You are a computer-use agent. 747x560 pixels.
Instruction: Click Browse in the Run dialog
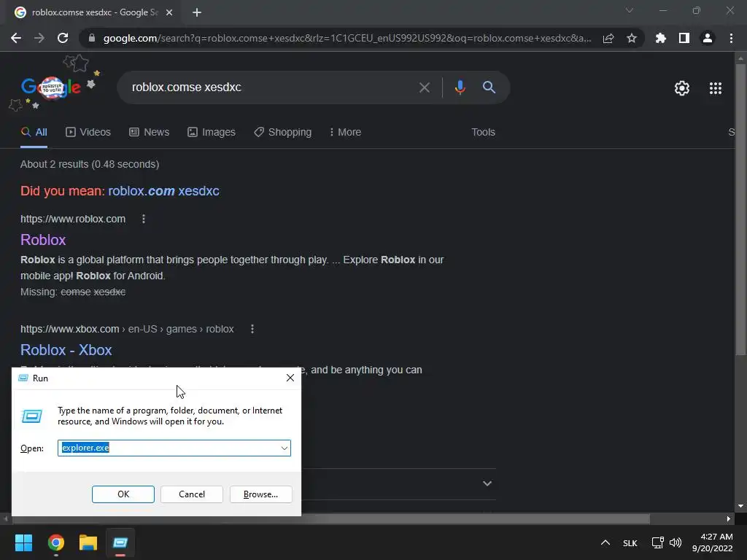260,494
